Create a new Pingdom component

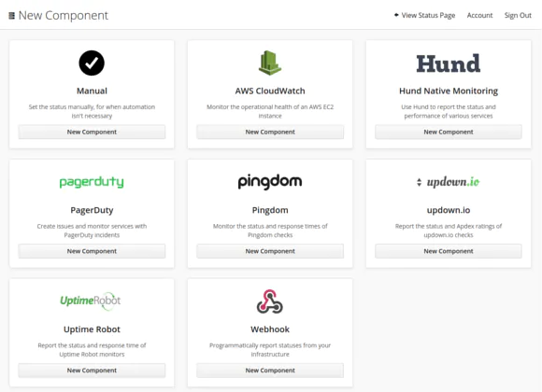pos(270,251)
